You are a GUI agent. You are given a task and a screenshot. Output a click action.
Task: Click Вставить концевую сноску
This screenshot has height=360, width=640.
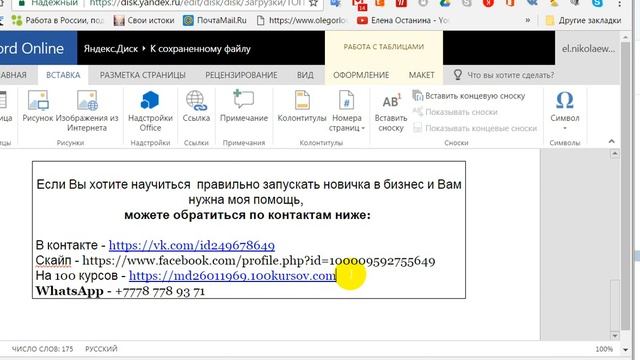pyautogui.click(x=469, y=96)
